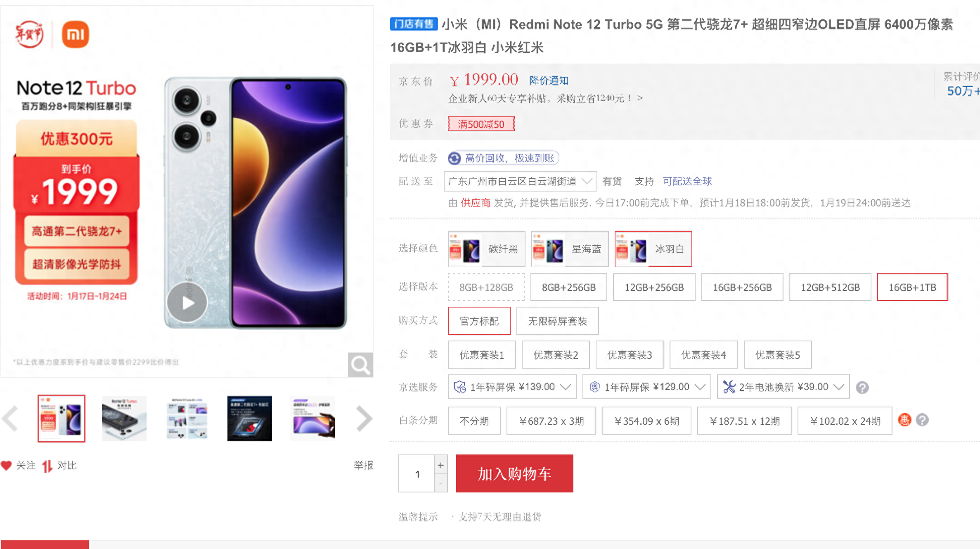
Task: Expand 1年碎屏保 ¥139.00 service dropdown
Action: coord(512,387)
